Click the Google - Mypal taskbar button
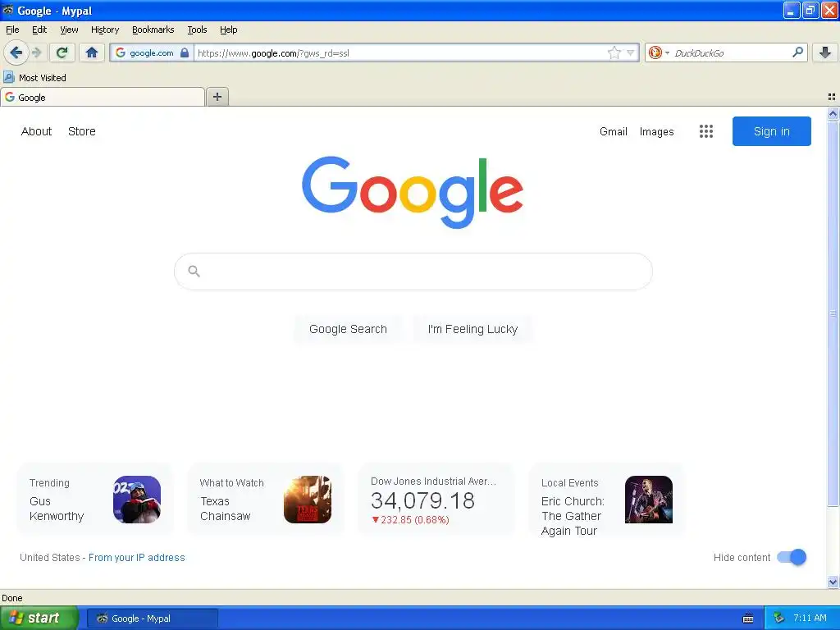Viewport: 840px width, 630px height. [152, 619]
